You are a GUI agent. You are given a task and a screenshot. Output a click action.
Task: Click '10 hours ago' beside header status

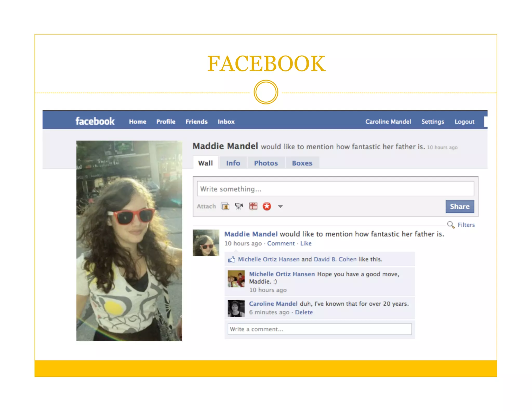(x=442, y=148)
